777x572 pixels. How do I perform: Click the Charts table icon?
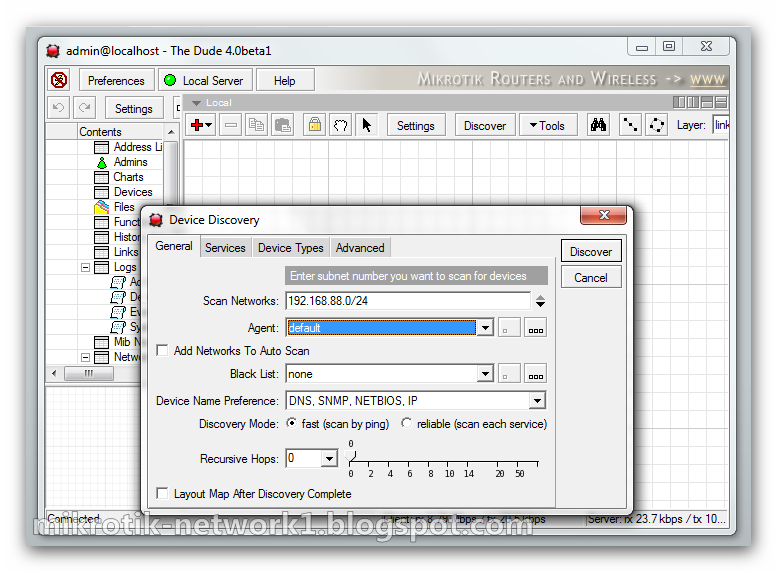[x=102, y=177]
